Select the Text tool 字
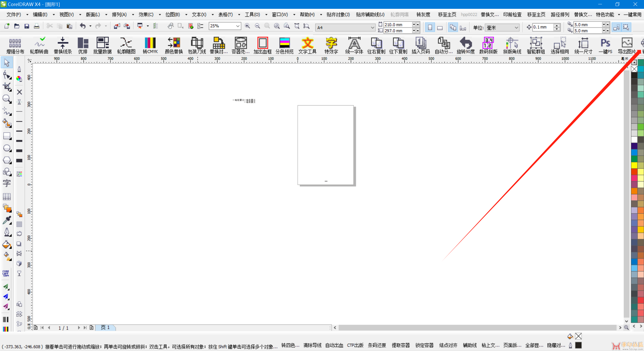This screenshot has width=644, height=351. tap(7, 183)
